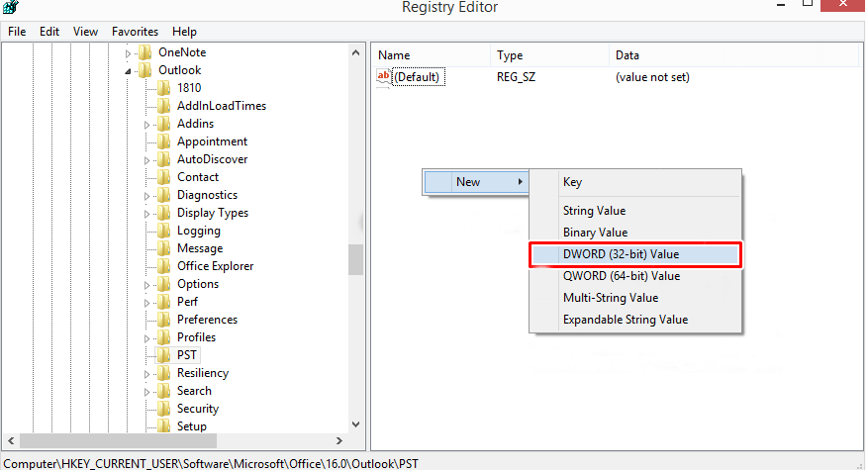This screenshot has height=470, width=868.
Task: Select the Options key label
Action: point(198,284)
